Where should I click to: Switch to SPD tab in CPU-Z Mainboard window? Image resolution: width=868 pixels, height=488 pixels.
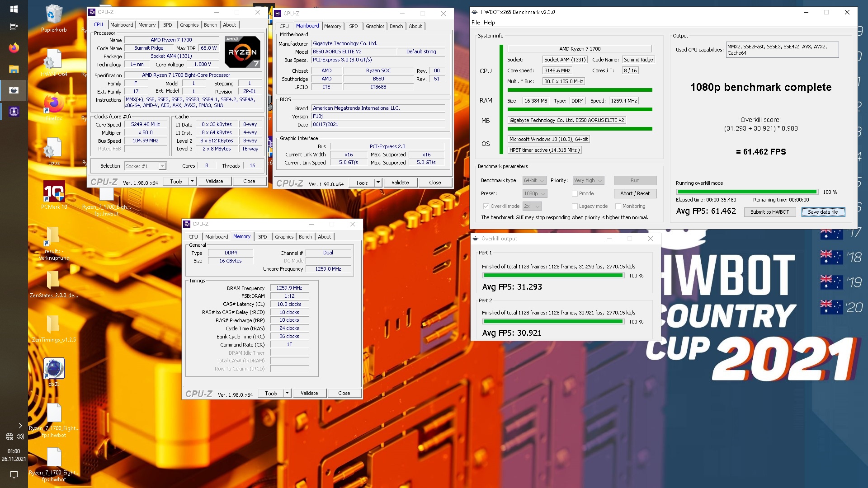pos(354,26)
